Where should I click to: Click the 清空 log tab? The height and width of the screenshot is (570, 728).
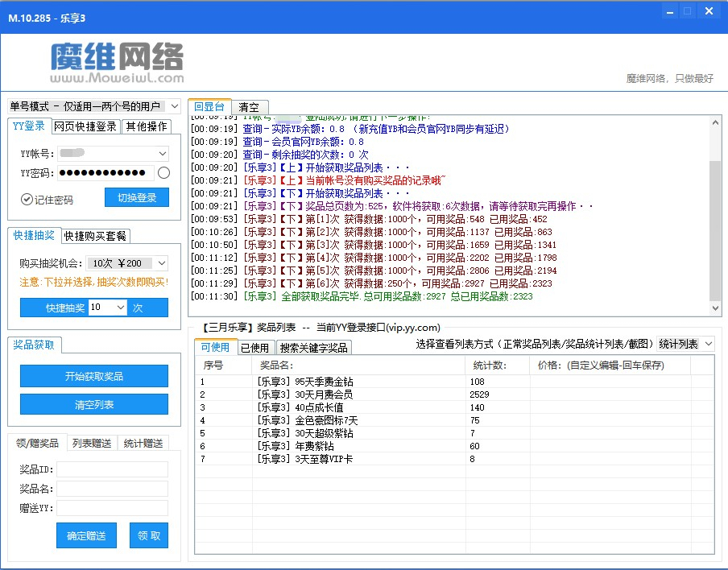(249, 107)
